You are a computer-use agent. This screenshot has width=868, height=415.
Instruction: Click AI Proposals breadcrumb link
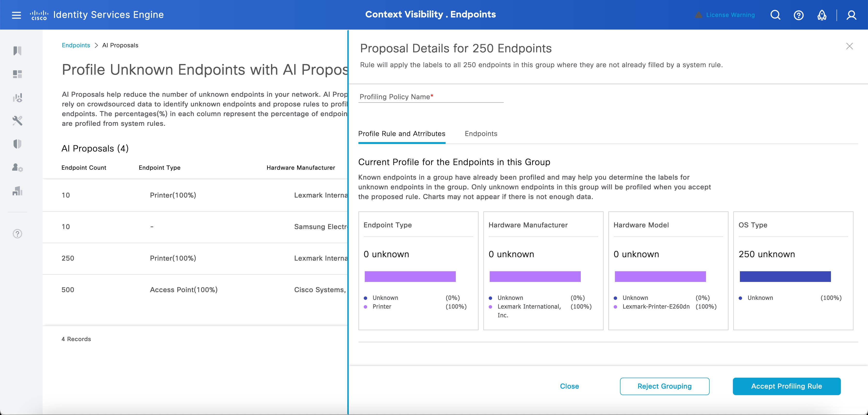click(120, 45)
